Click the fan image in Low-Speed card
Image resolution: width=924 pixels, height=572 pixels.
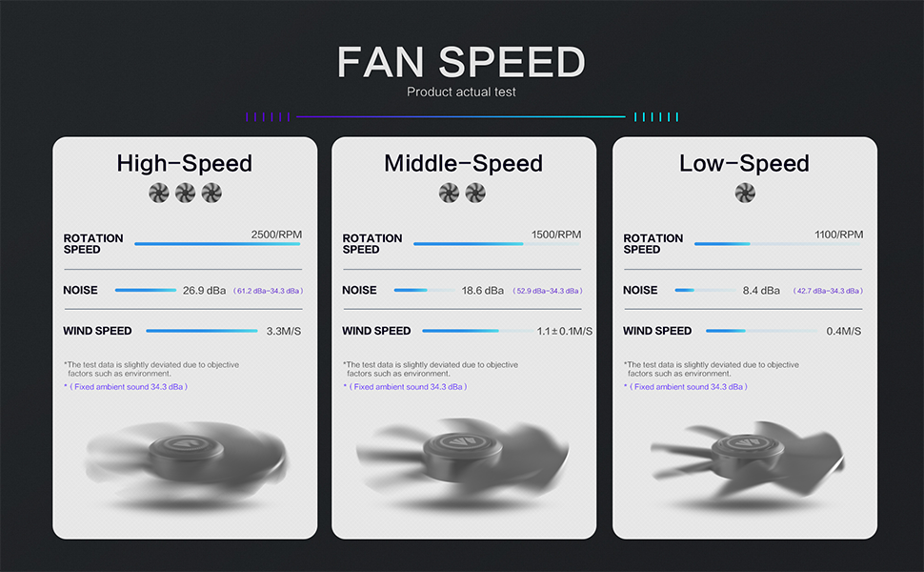click(747, 460)
